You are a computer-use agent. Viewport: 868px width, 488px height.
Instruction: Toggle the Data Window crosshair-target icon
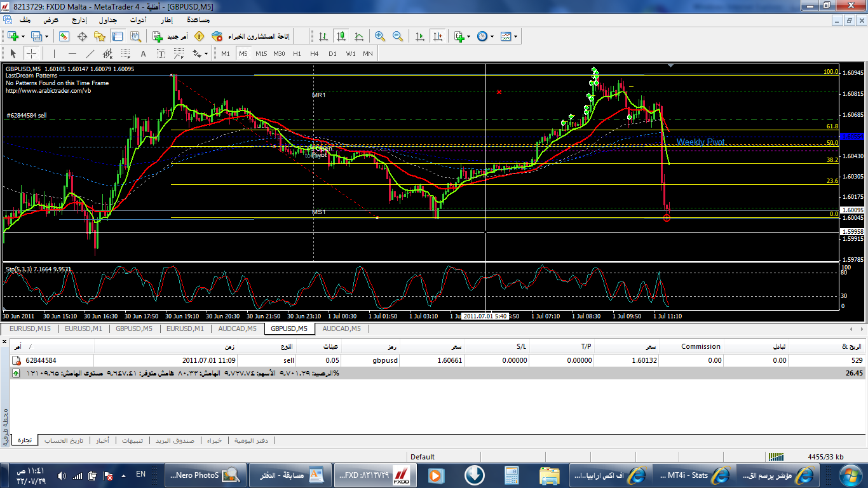coord(82,36)
